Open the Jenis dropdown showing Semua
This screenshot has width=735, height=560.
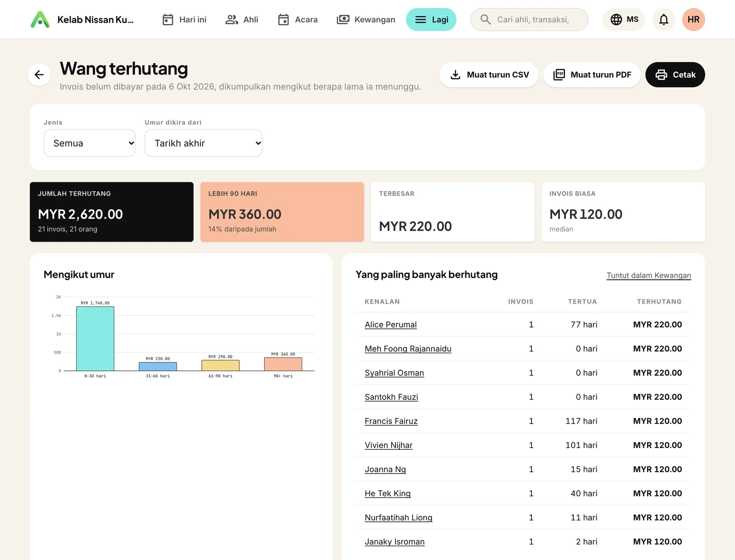pyautogui.click(x=90, y=143)
